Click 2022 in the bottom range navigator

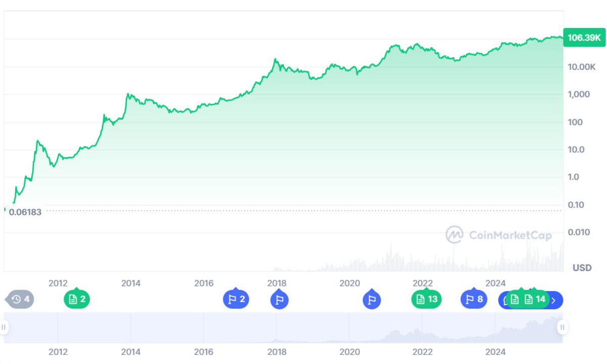click(422, 352)
